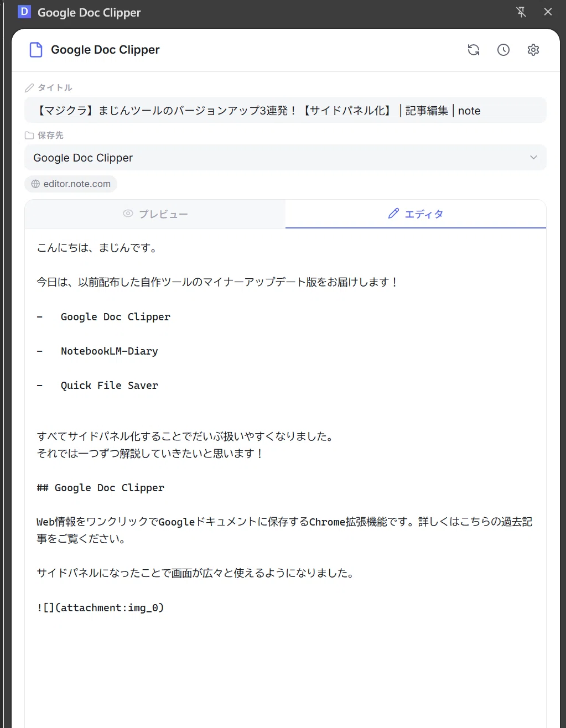Click the line それでは一つずつ解説していきたい
Image resolution: width=566 pixels, height=728 pixels.
(150, 454)
